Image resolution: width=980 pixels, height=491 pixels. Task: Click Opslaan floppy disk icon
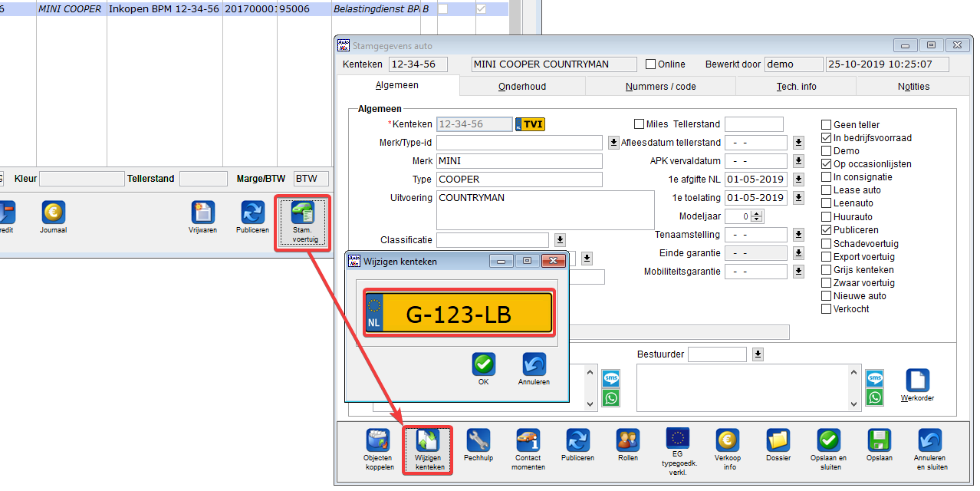pyautogui.click(x=879, y=447)
